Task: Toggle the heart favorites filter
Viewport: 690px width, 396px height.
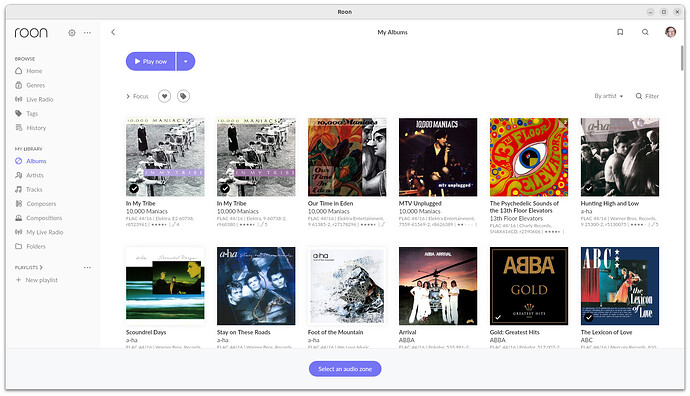Action: 164,96
